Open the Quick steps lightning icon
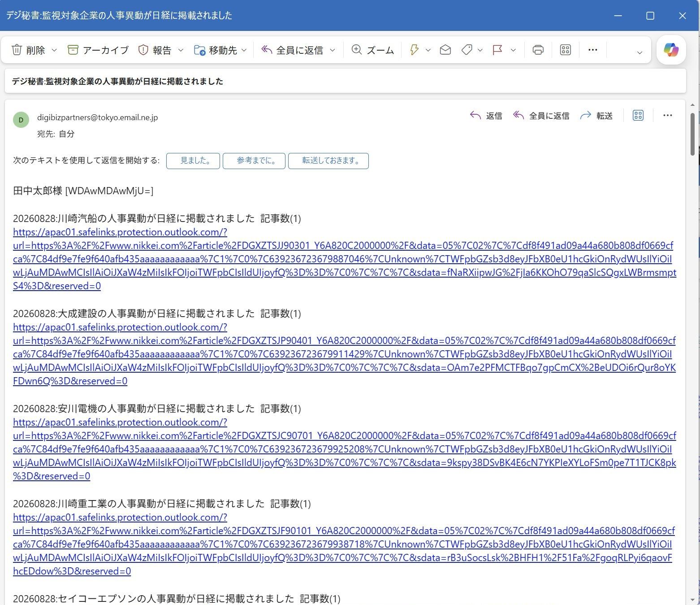Viewport: 700px width, 605px height. (415, 50)
